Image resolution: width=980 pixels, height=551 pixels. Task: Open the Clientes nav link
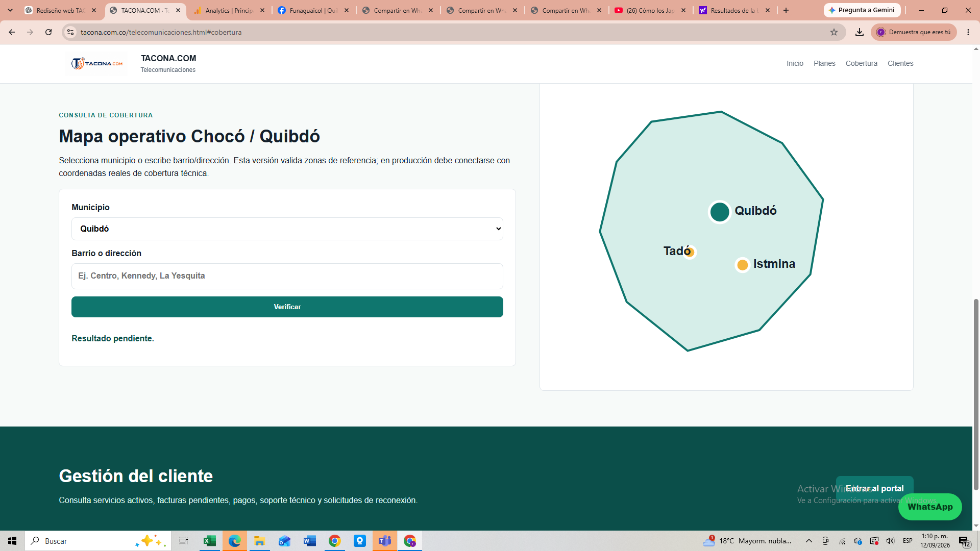[900, 63]
